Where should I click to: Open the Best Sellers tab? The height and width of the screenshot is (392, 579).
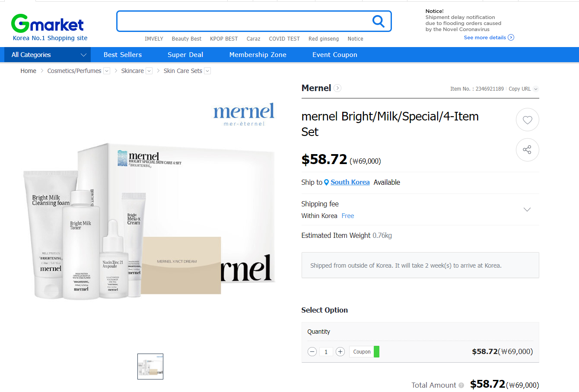[123, 55]
